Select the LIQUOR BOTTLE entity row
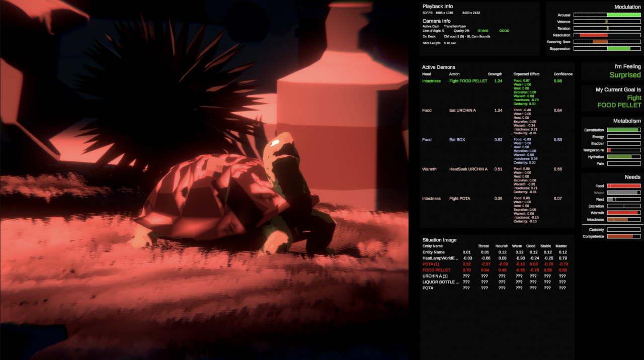The image size is (644, 360). [441, 282]
